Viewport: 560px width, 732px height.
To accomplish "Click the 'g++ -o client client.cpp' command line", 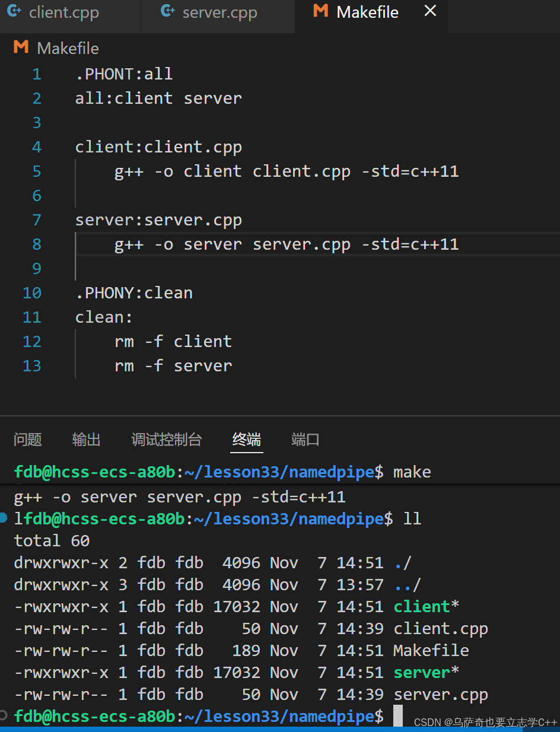I will pyautogui.click(x=287, y=171).
